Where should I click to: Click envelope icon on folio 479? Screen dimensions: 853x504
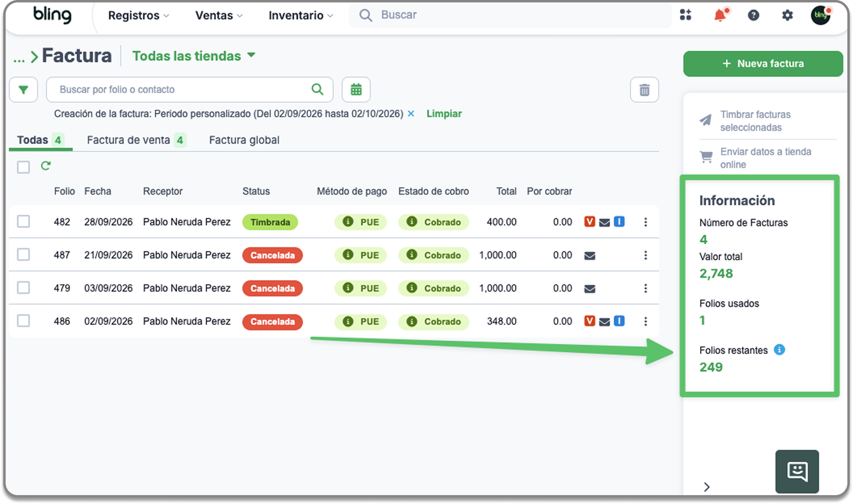pyautogui.click(x=590, y=289)
